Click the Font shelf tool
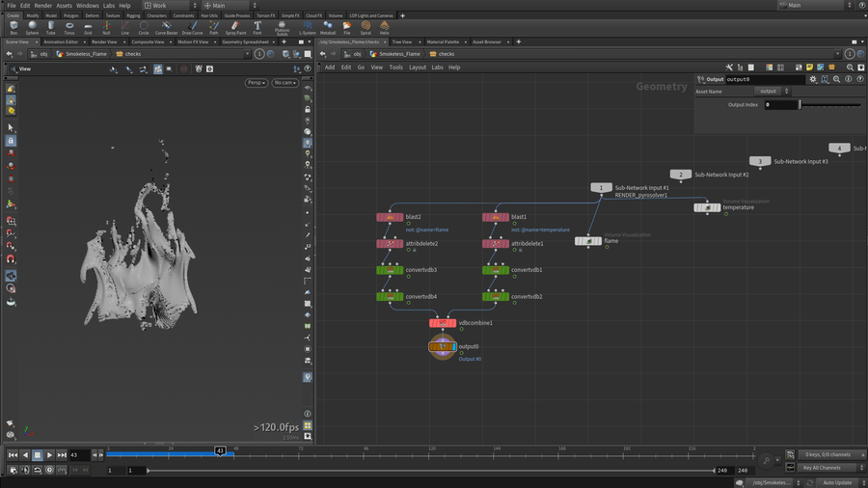Viewport: 868px width, 488px height. (x=258, y=28)
